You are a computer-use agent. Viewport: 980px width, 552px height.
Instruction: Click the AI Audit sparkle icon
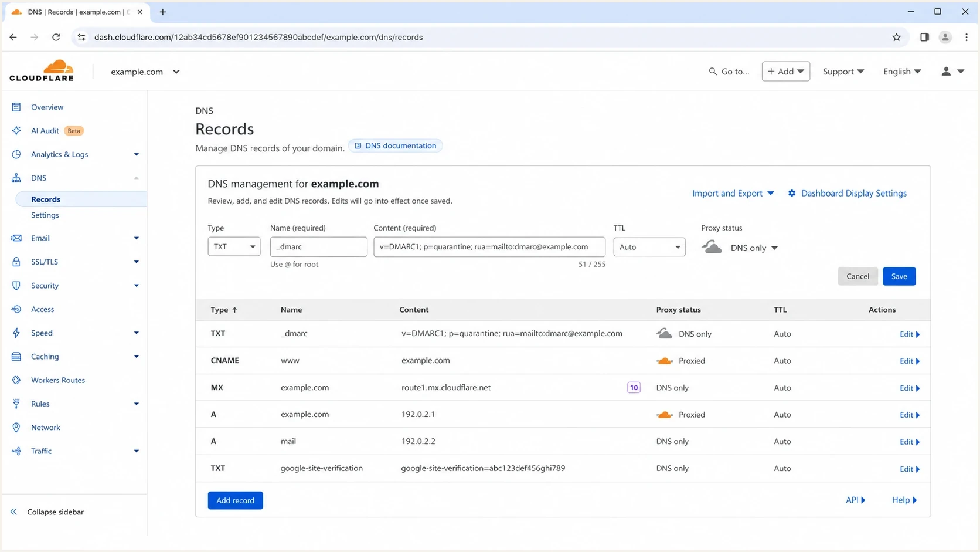click(16, 130)
